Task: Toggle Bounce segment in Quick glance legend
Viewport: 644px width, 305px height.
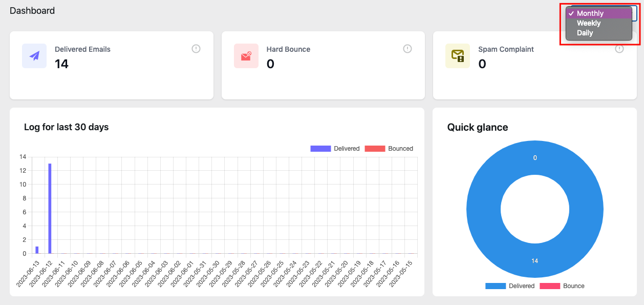Action: click(x=562, y=286)
